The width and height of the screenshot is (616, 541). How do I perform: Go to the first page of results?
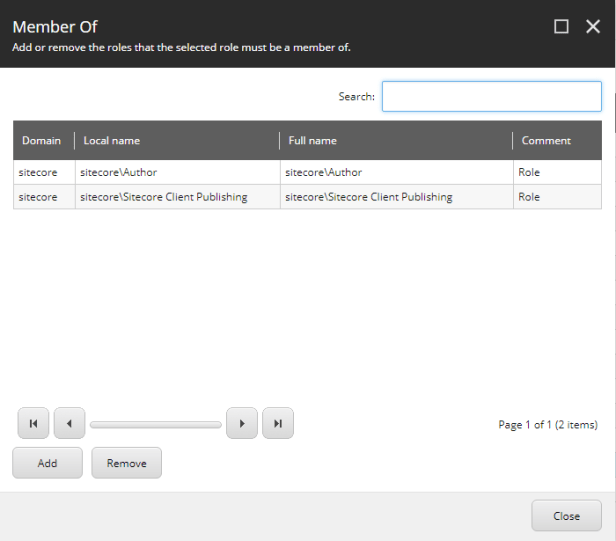[x=33, y=424]
